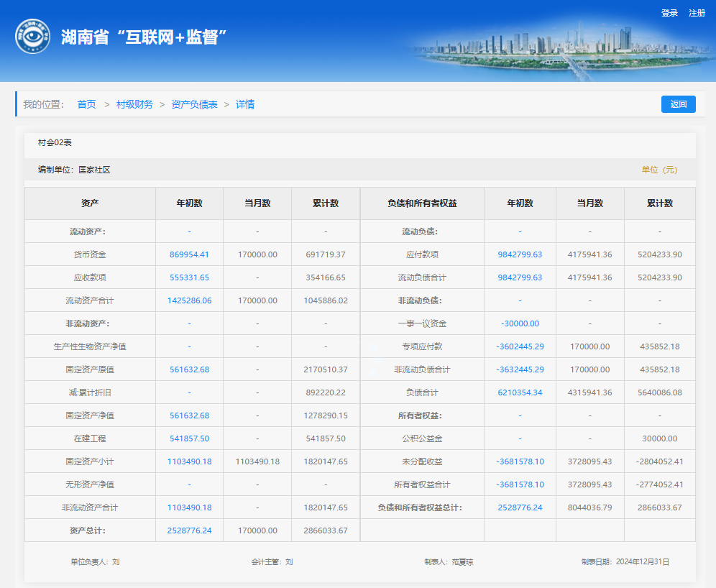The width and height of the screenshot is (716, 588).
Task: Click the 单位 (元) unit label
Action: 659,170
